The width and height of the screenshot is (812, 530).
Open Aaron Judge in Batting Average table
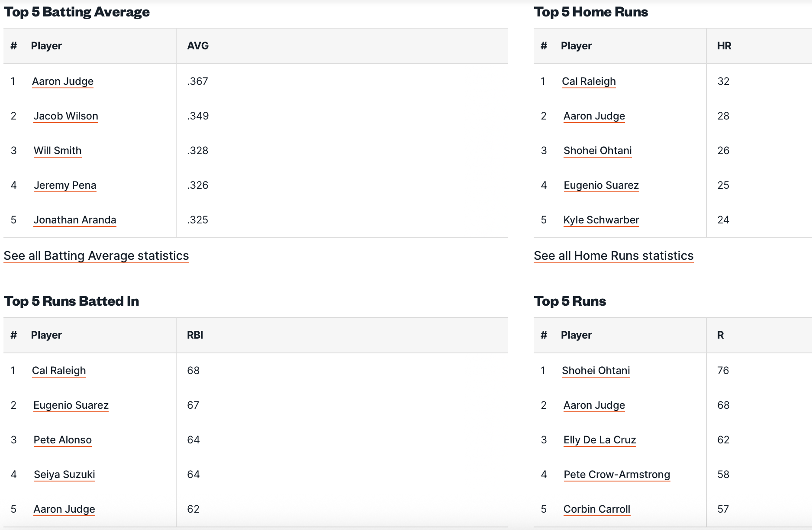63,81
